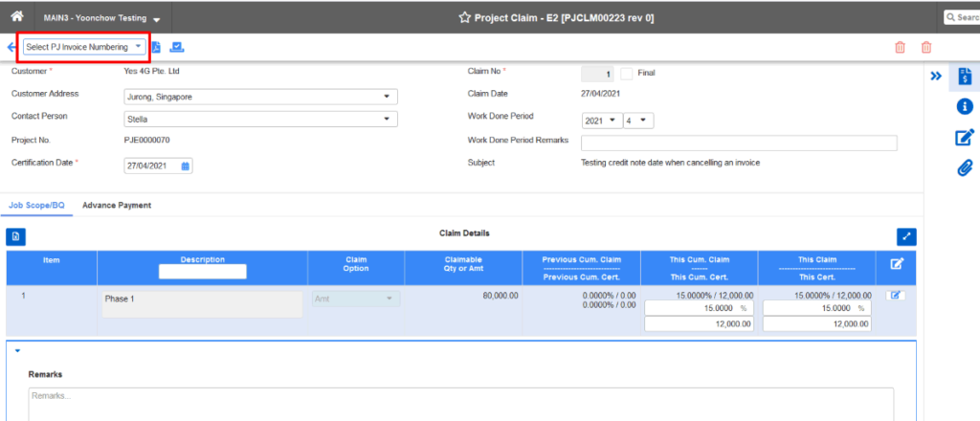Click the back arrow icon
The width and height of the screenshot is (980, 421).
coord(11,48)
